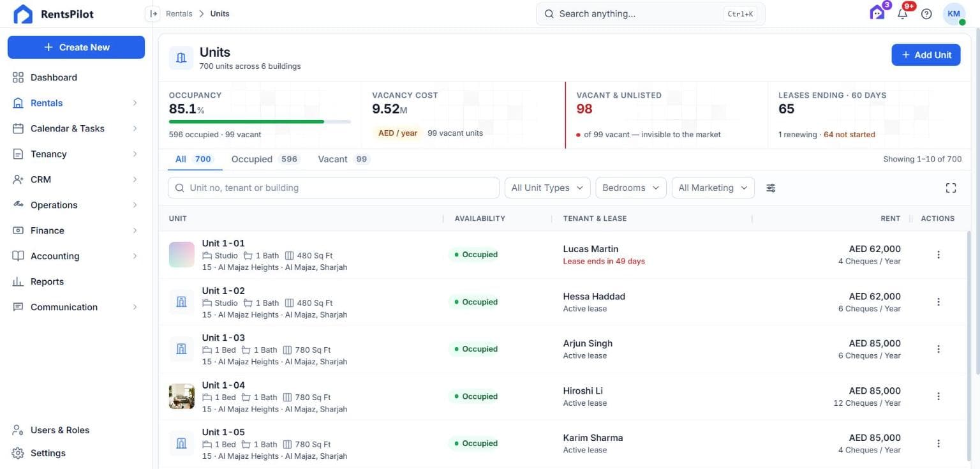Expand the Rentals sidebar section
Image resolution: width=980 pixels, height=469 pixels.
point(76,103)
